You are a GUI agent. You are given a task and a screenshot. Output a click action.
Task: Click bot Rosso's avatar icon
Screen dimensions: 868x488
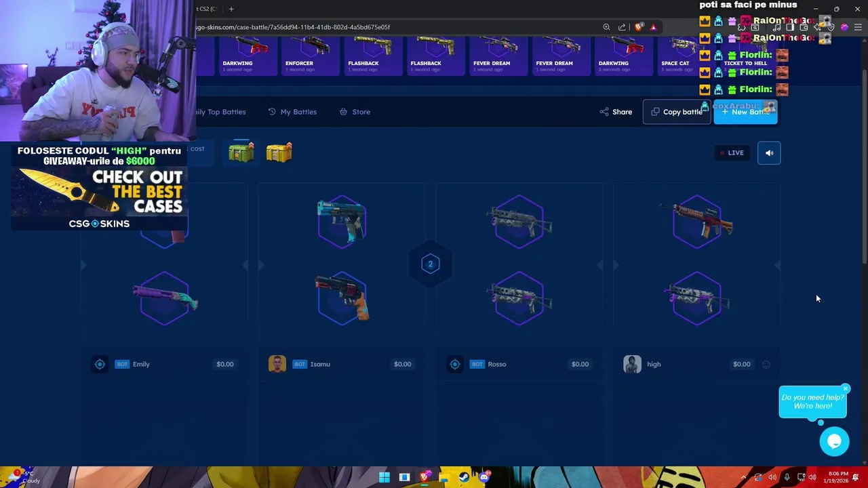pyautogui.click(x=455, y=364)
